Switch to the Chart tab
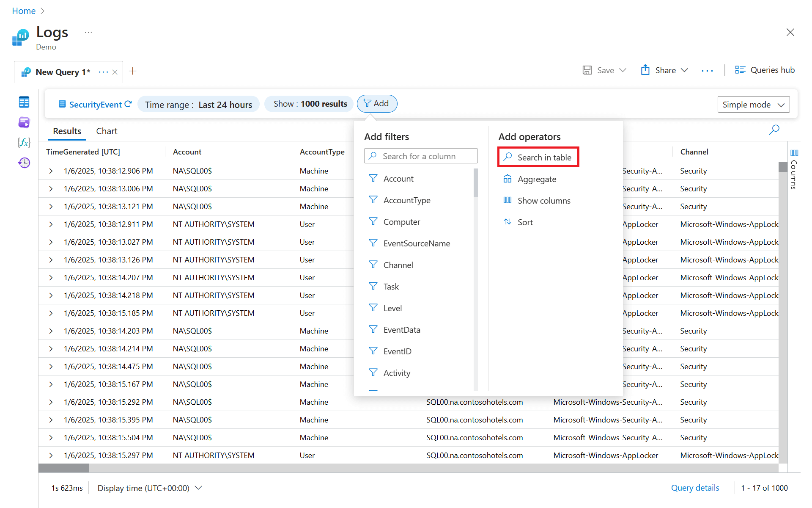This screenshot has height=508, width=812. click(107, 131)
